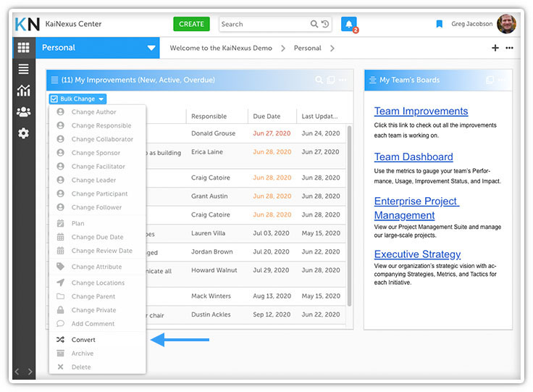Choose Change Parent option

pos(98,296)
